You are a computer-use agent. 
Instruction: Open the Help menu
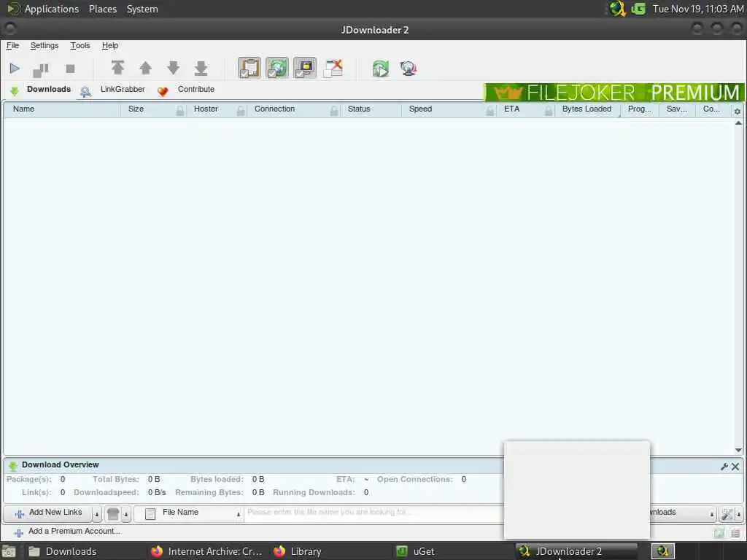pyautogui.click(x=110, y=46)
